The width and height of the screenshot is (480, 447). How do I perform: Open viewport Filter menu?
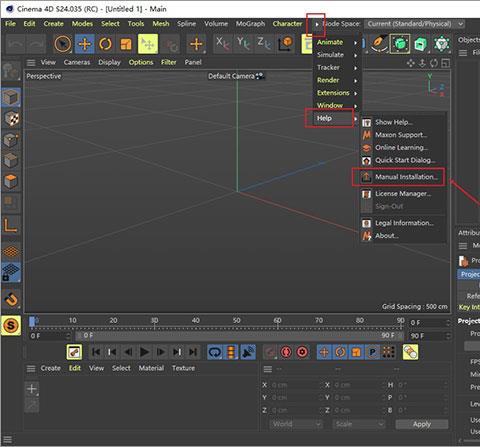[168, 62]
